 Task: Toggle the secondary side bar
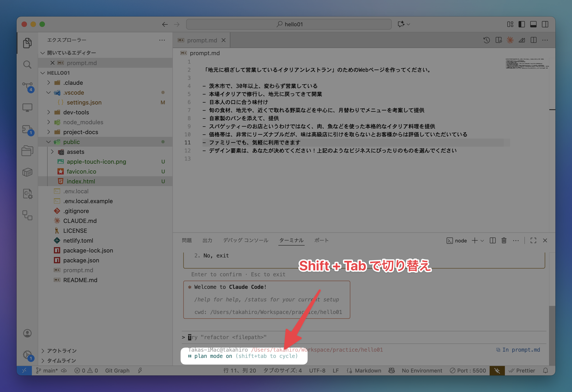pos(545,24)
